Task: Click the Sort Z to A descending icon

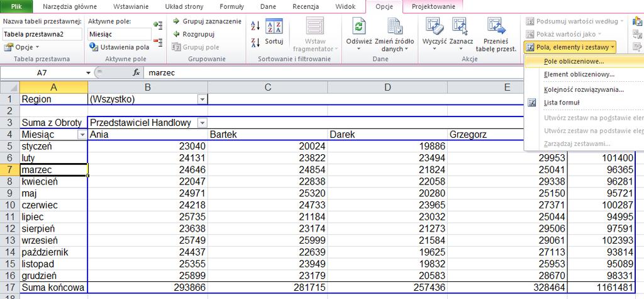Action: click(x=255, y=42)
